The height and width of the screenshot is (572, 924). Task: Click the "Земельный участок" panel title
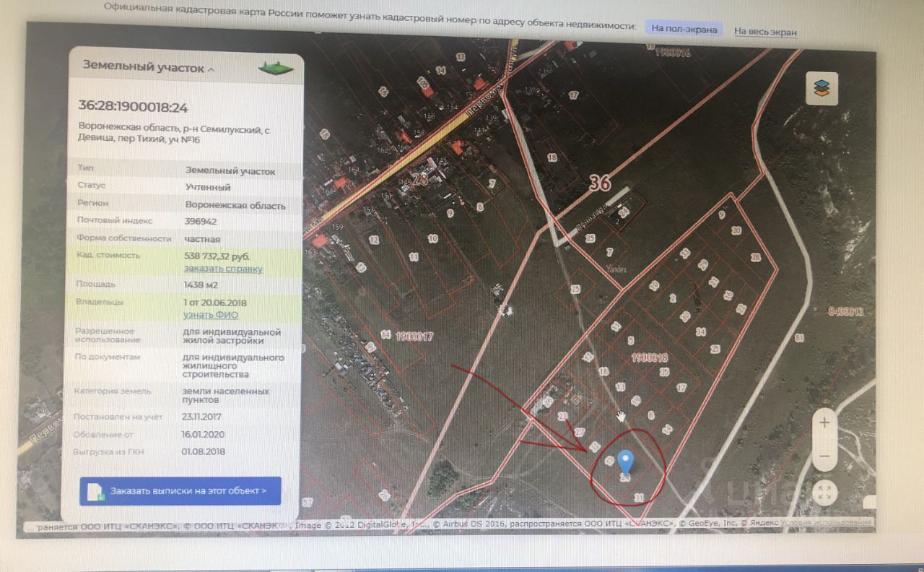click(144, 67)
